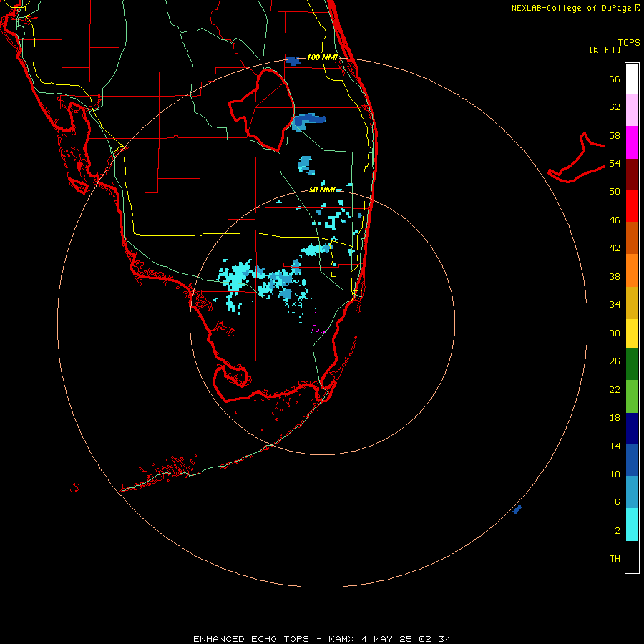Click the gold 38 kft legend swatch
Viewport: 644px width, 644px height.
tap(632, 303)
